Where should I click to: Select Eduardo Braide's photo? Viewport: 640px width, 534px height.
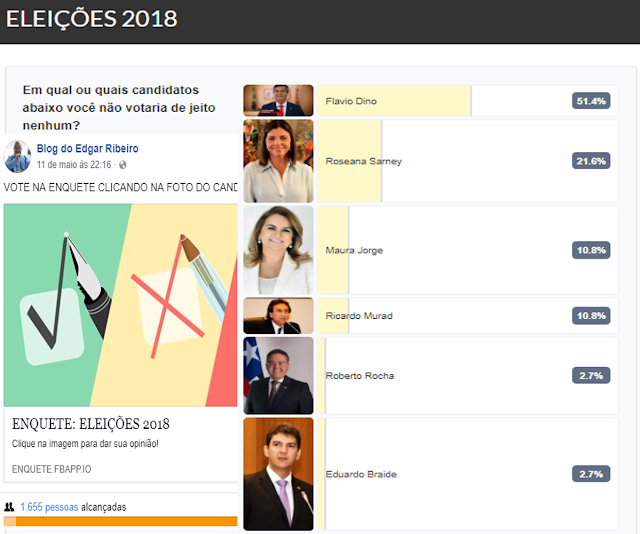pyautogui.click(x=278, y=473)
